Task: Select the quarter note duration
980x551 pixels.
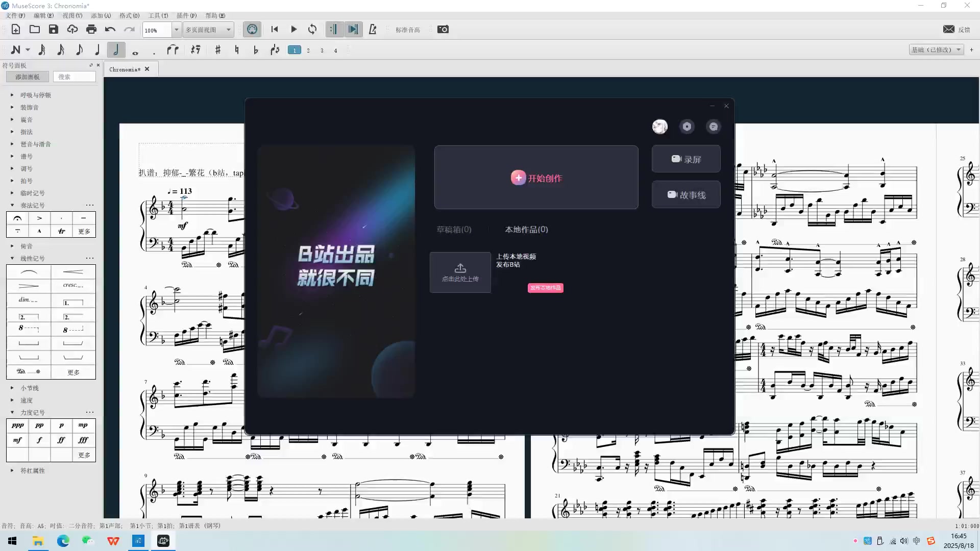Action: tap(97, 50)
